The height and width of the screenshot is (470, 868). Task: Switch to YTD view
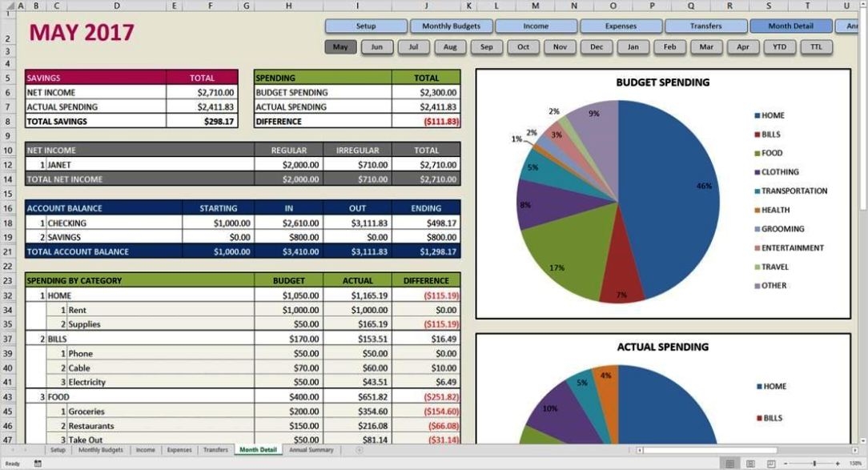779,46
